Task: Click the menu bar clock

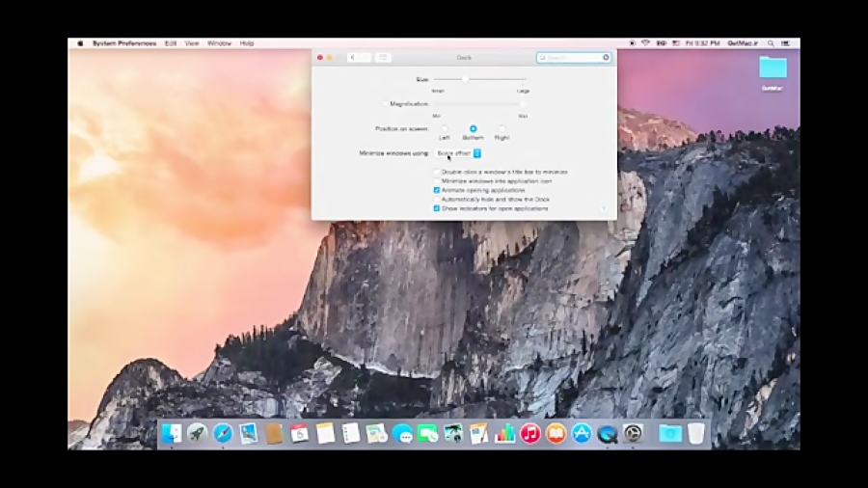Action: pyautogui.click(x=703, y=43)
